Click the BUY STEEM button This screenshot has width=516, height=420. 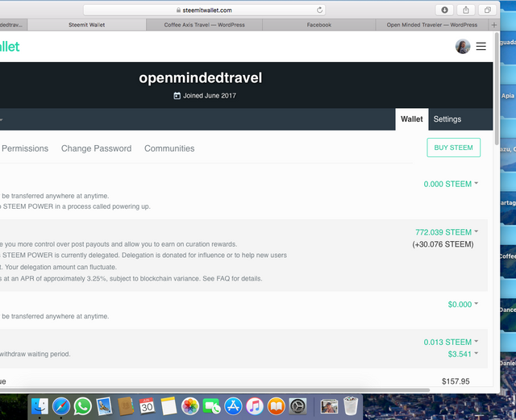[453, 148]
